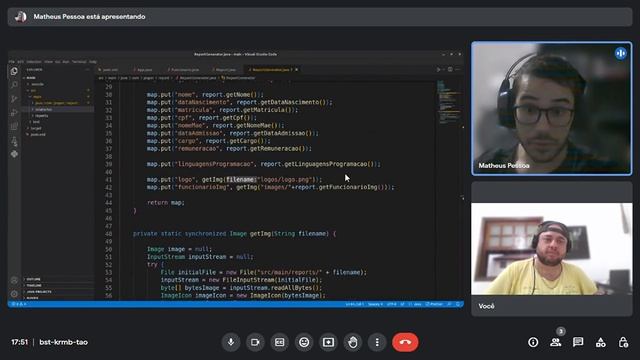
Task: Click the UTF-8 encoding in the status bar
Action: [x=391, y=304]
